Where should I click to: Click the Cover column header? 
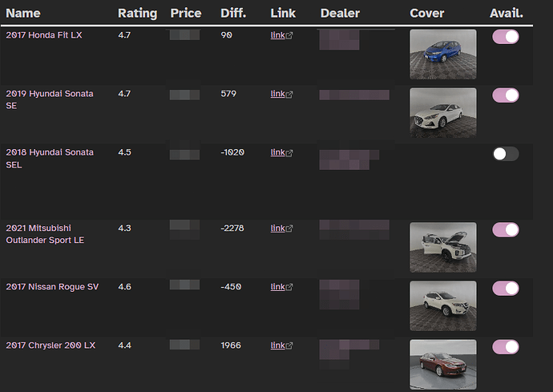[x=426, y=14]
